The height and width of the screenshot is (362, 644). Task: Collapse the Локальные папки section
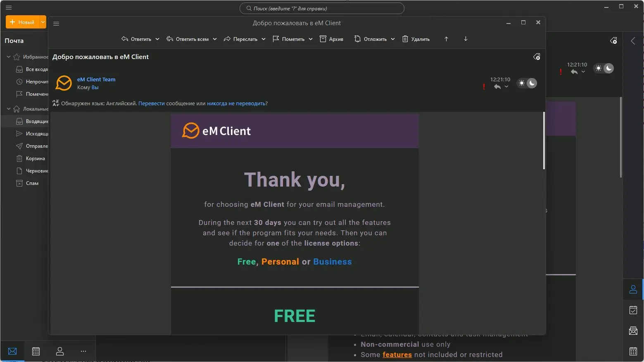(x=9, y=109)
